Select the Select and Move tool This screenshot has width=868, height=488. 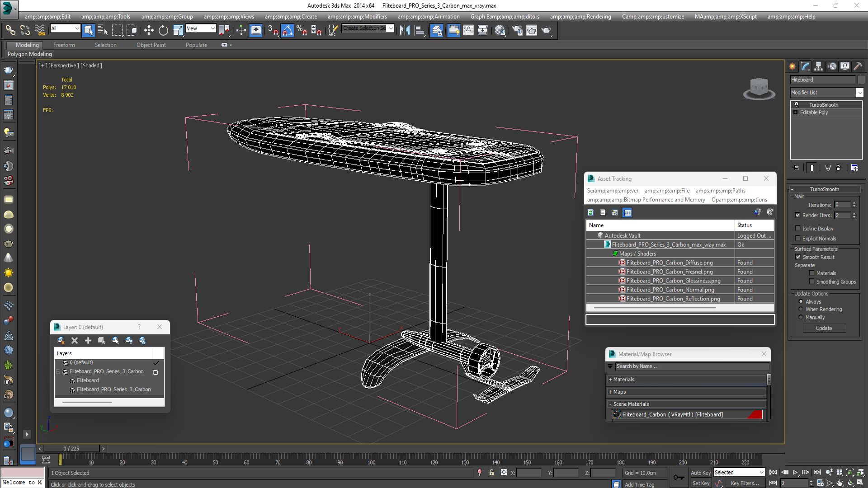[x=149, y=30]
